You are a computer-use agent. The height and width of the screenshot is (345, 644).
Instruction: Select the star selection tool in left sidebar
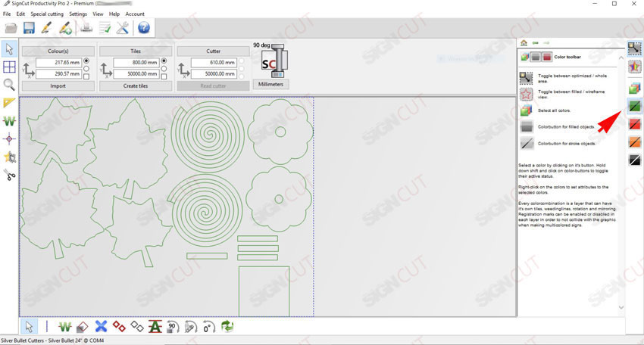(x=9, y=157)
